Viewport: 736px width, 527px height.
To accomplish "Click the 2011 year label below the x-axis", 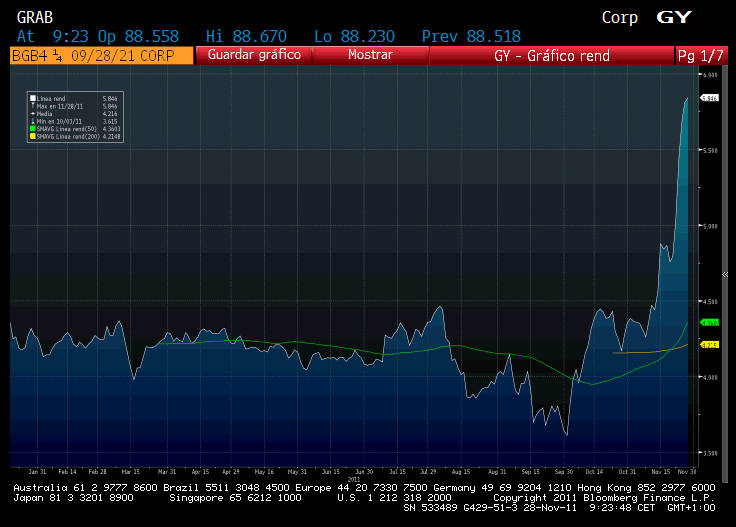I will 354,480.
